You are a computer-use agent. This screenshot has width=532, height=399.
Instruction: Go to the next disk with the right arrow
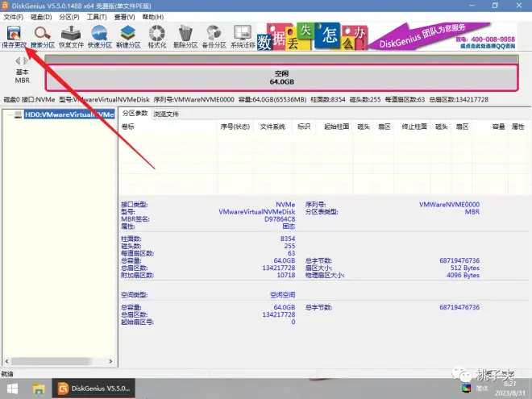26,60
